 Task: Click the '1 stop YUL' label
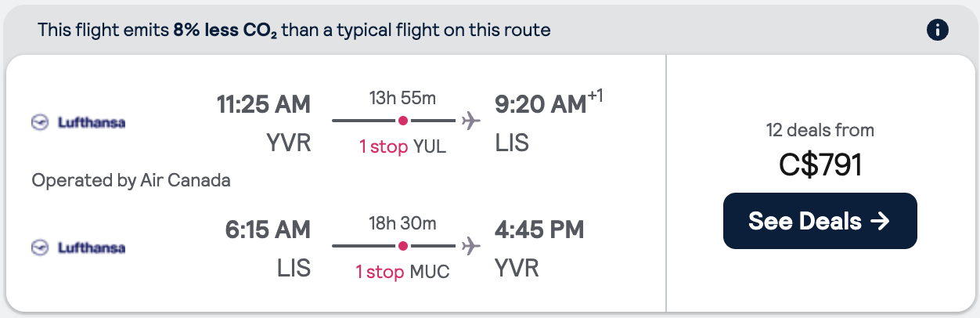coord(402,146)
